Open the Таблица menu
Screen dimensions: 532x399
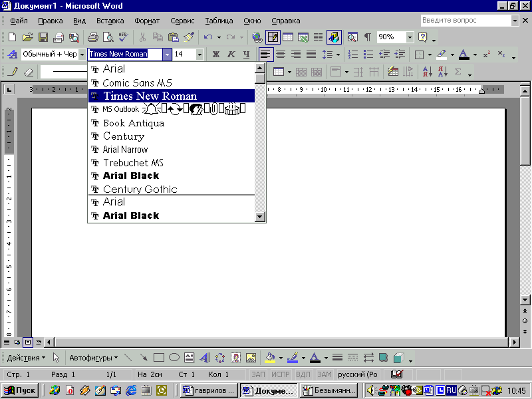[x=219, y=21]
